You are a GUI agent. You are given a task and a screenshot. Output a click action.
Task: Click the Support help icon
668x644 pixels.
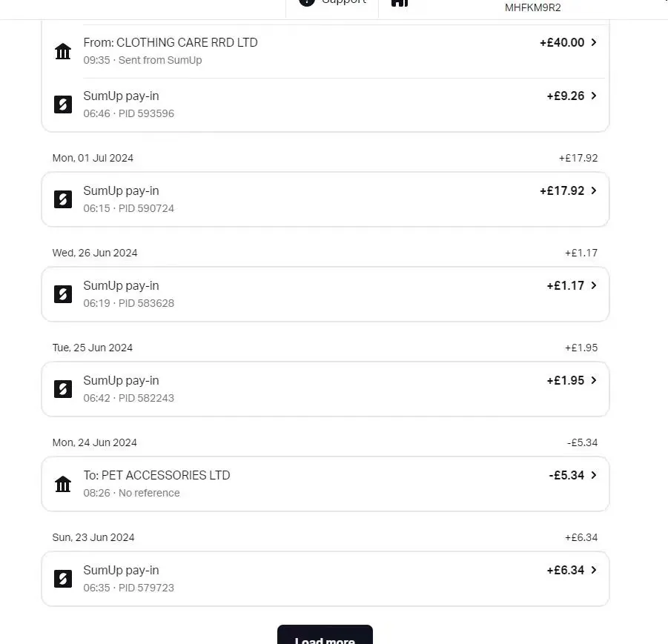[x=307, y=2]
